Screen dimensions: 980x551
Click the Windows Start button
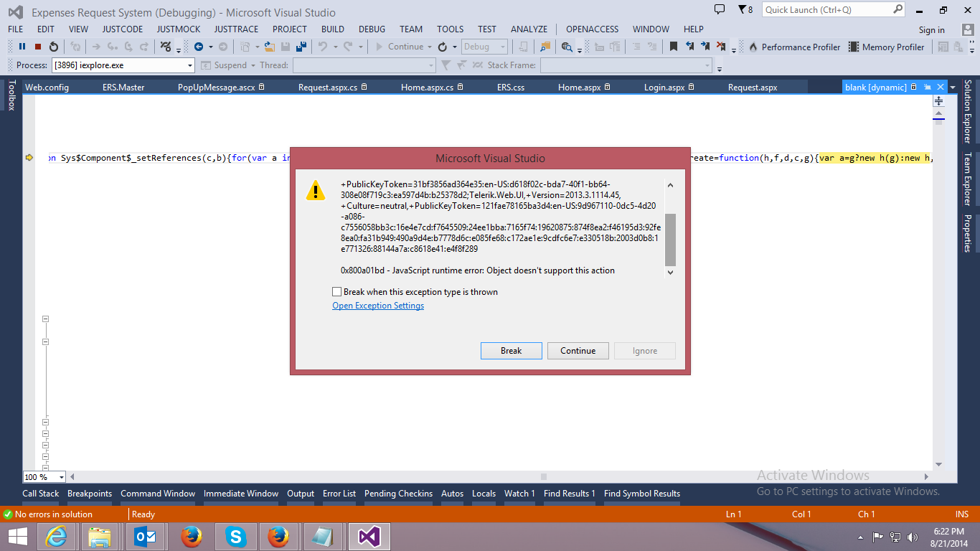click(x=17, y=536)
